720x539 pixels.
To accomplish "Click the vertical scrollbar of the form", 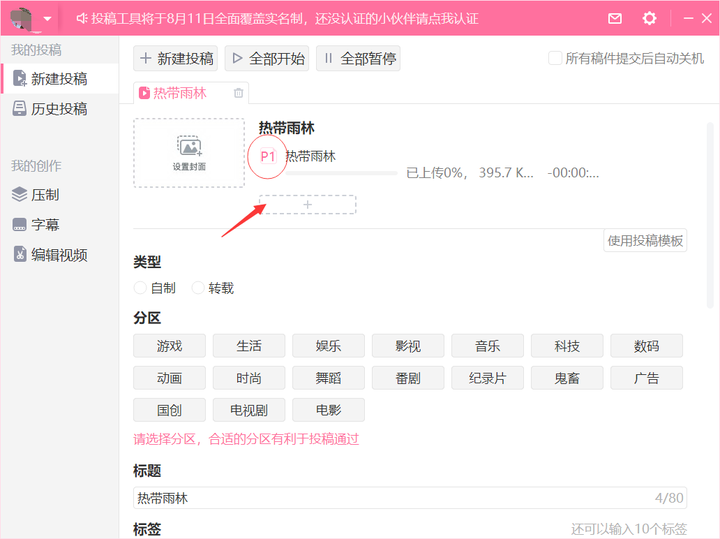I will click(710, 216).
